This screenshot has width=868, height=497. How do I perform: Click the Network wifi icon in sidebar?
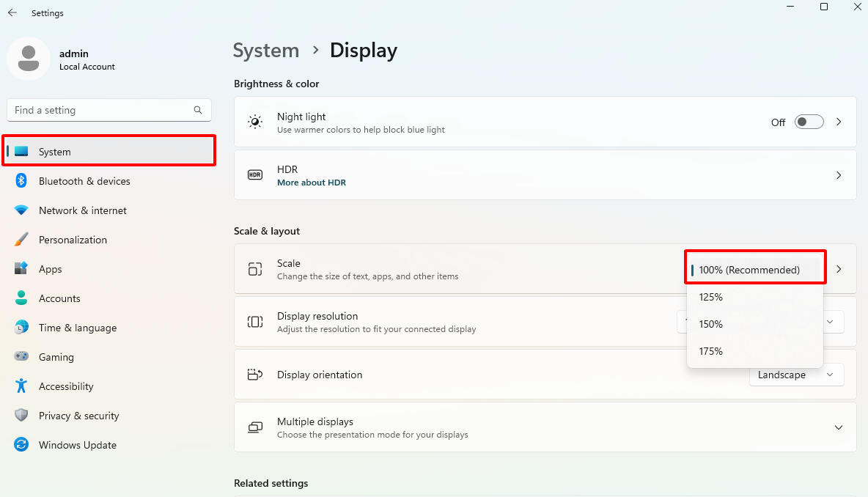pyautogui.click(x=21, y=210)
